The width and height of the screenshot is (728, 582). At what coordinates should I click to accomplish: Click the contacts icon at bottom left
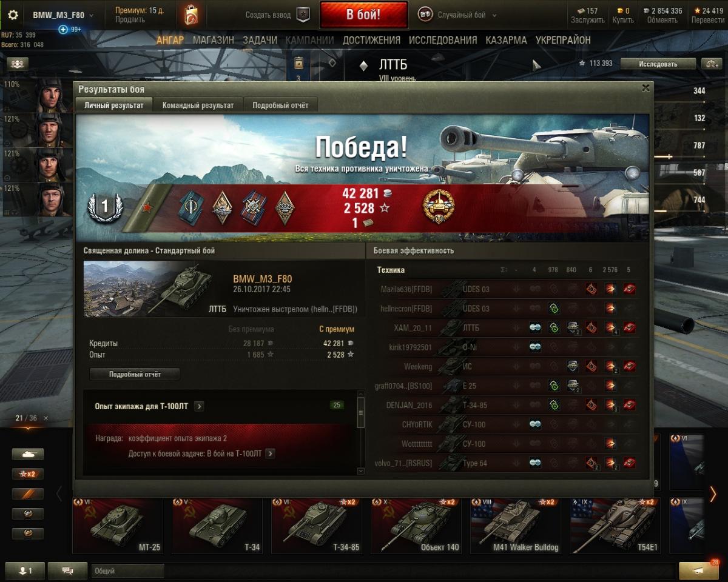[x=25, y=570]
